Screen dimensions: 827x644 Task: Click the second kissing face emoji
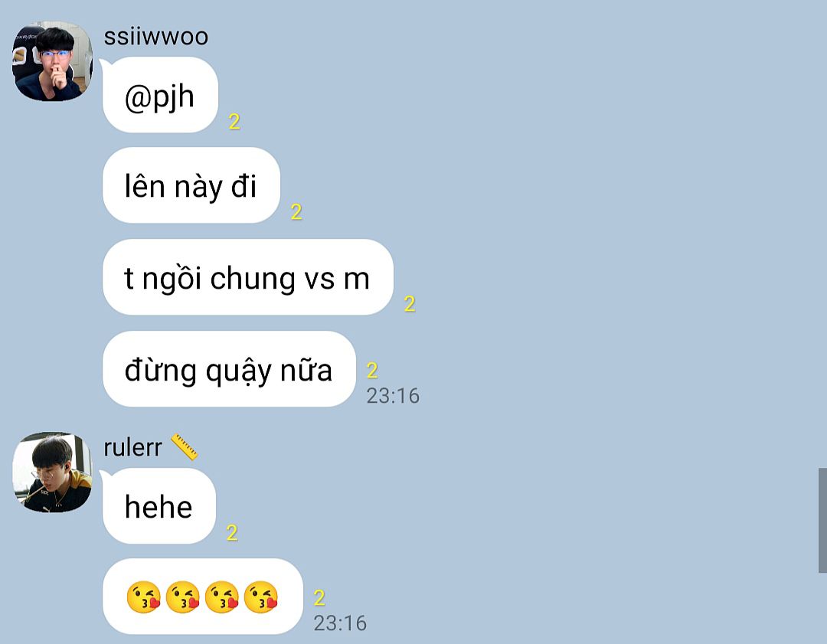point(182,597)
